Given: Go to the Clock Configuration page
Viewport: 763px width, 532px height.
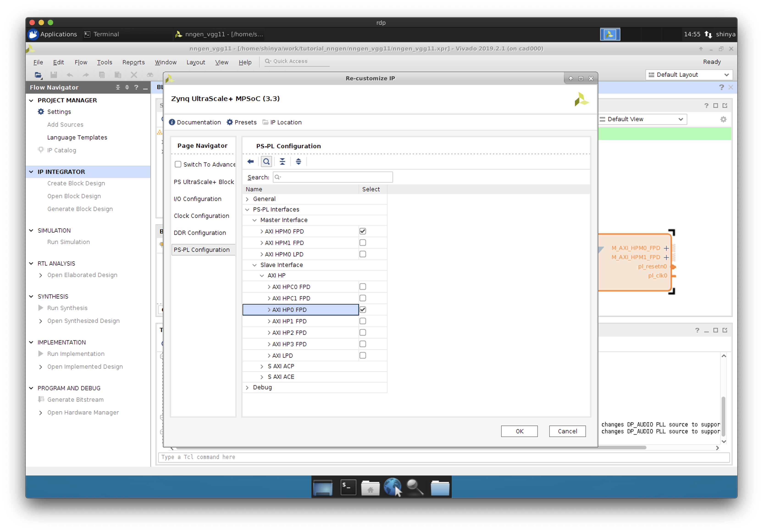Looking at the screenshot, I should (x=201, y=216).
